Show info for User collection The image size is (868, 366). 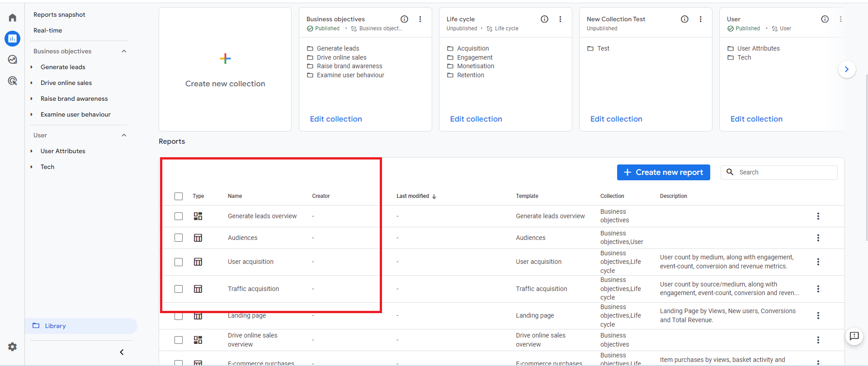click(825, 19)
